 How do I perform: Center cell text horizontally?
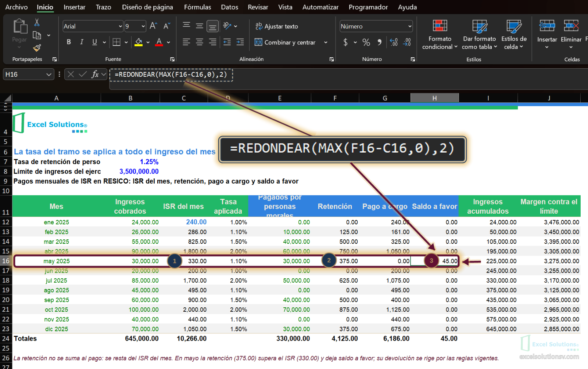click(200, 42)
